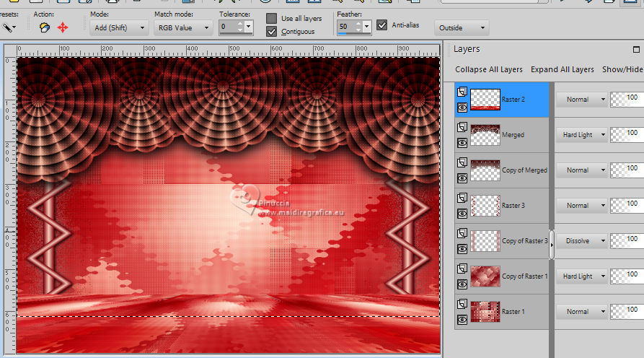Screen dimensions: 644x358
Task: Adjust Copy of Raster 3 opacity slider
Action: point(627,241)
